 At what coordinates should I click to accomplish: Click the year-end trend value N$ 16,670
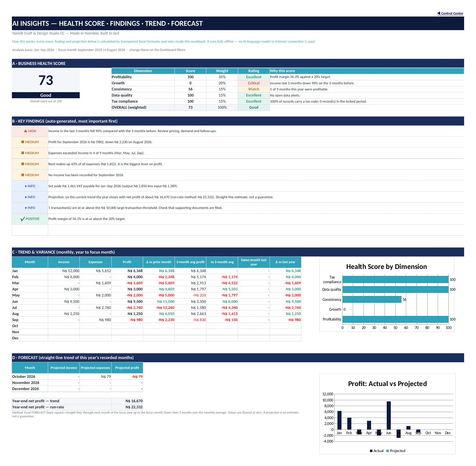[x=127, y=401]
